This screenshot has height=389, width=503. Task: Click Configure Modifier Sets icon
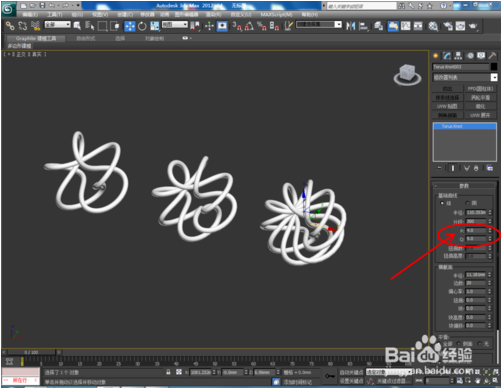click(490, 168)
